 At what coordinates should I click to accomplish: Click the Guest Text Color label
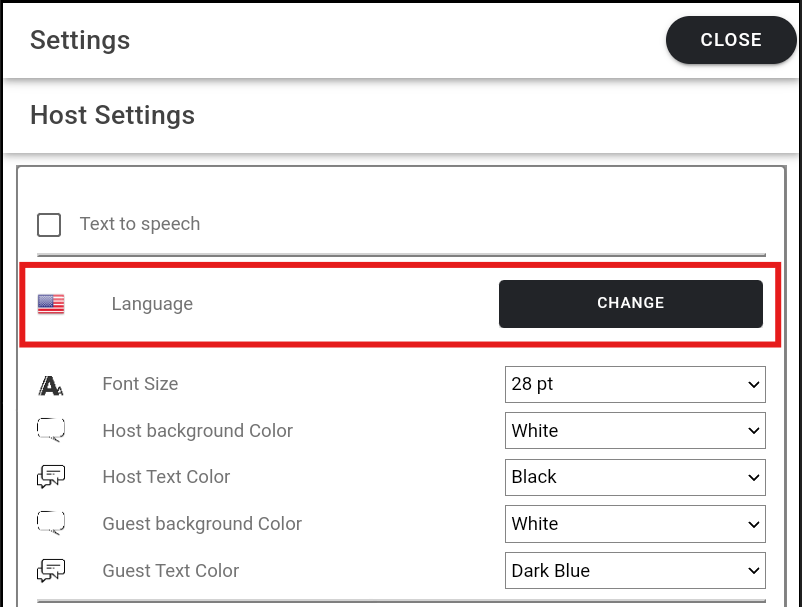(x=170, y=571)
